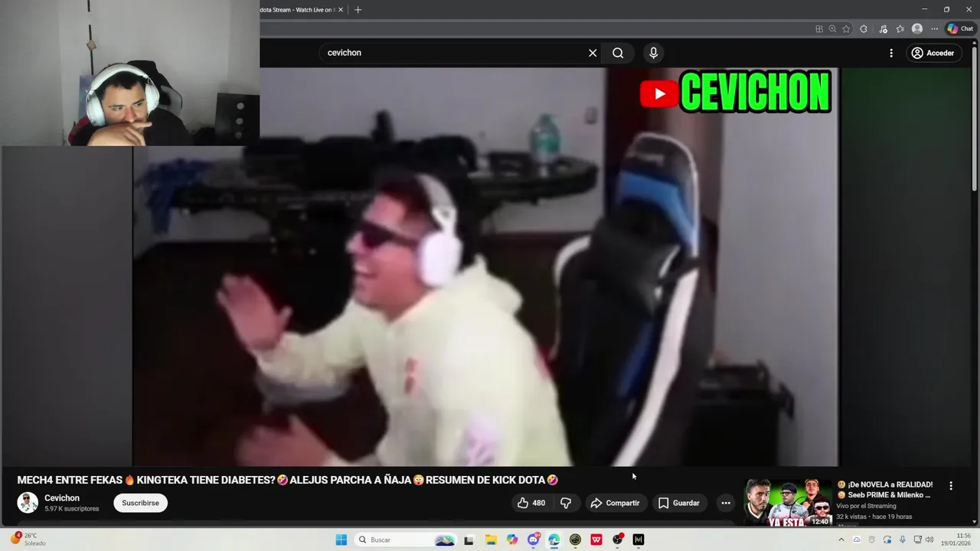Screen dimensions: 980x551
Task: Open the split screen toolbar icon
Action: click(x=819, y=28)
